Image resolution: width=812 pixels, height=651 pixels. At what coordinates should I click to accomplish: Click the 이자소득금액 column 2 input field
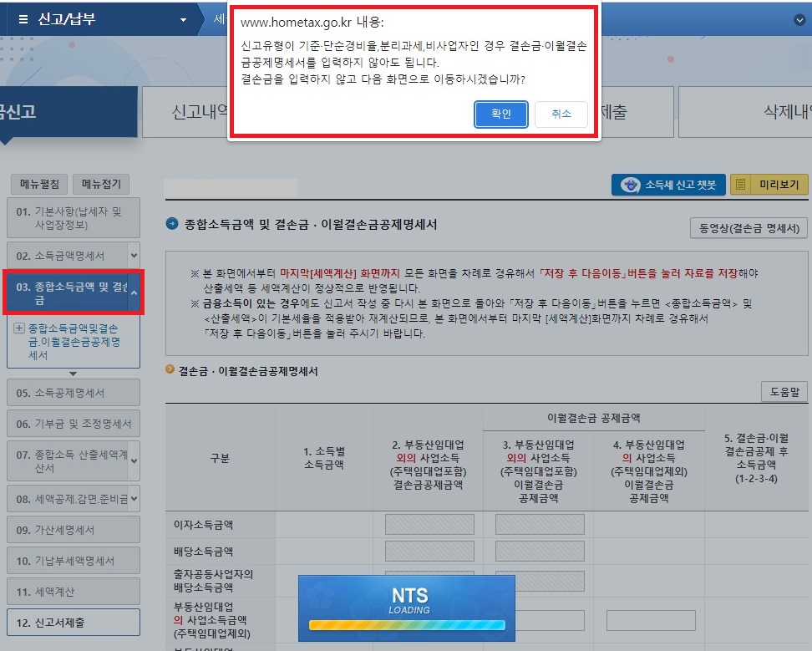(x=429, y=524)
